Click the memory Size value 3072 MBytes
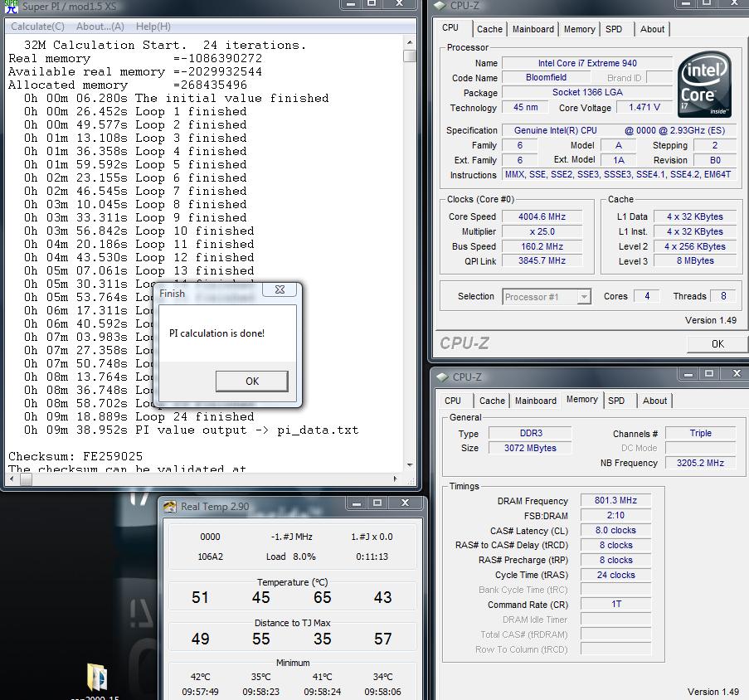This screenshot has height=700, width=749. click(x=530, y=448)
